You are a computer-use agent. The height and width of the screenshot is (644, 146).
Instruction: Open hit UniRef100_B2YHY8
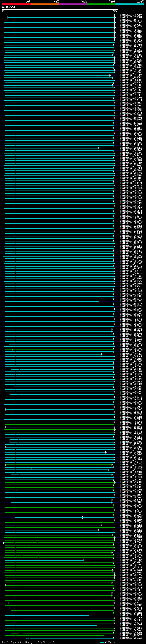(131, 625)
